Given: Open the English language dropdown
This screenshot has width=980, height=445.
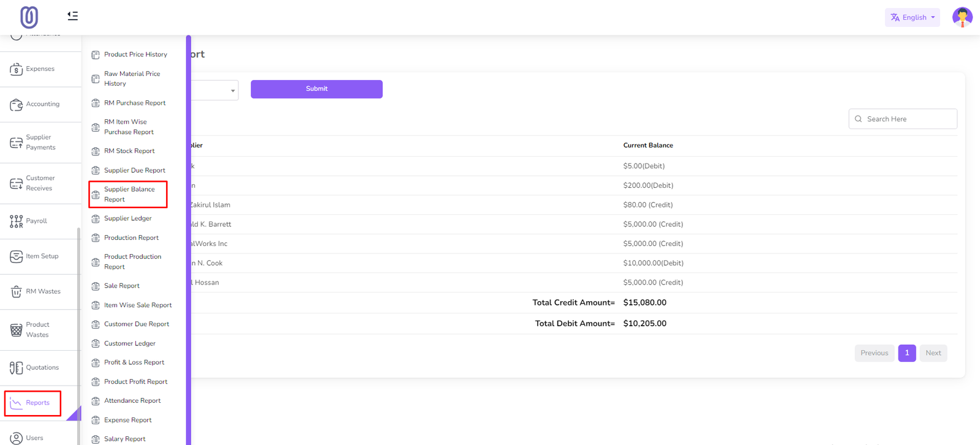Looking at the screenshot, I should pyautogui.click(x=912, y=17).
